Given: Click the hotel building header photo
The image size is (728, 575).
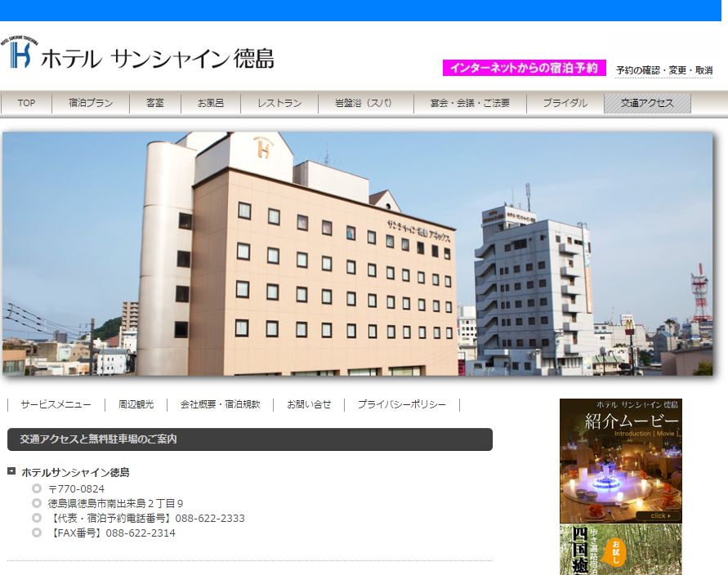Looking at the screenshot, I should (x=357, y=253).
